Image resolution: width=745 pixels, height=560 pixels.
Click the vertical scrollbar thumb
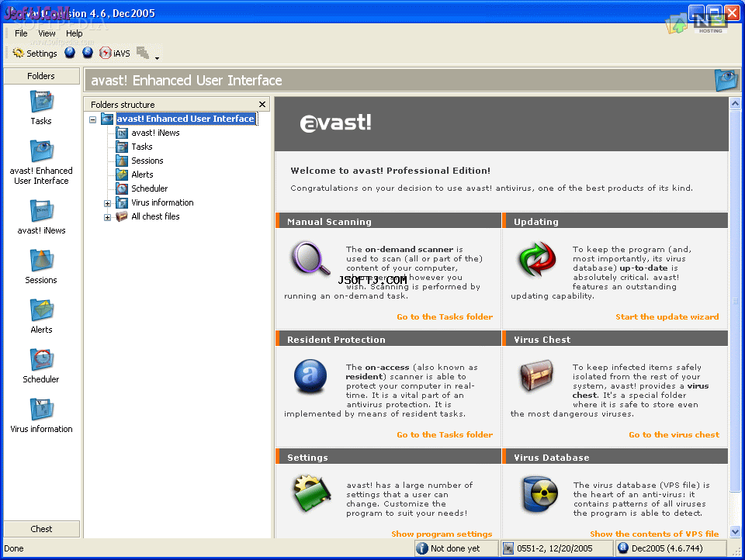click(735, 301)
